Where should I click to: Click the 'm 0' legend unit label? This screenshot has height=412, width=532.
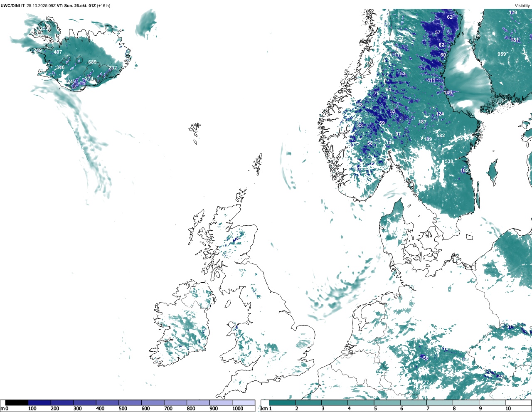pyautogui.click(x=5, y=409)
